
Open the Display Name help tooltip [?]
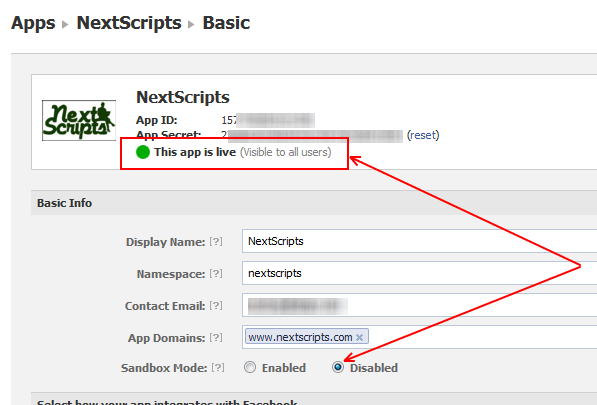tap(216, 242)
